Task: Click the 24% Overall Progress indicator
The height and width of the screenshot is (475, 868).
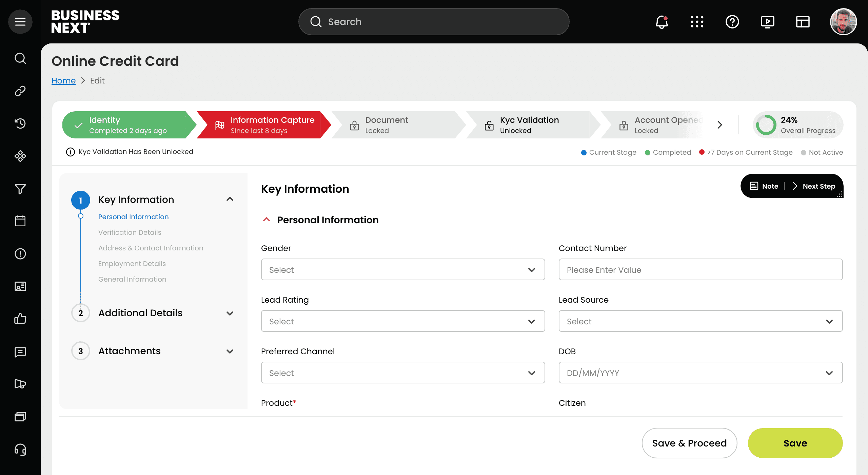Action: [x=798, y=125]
